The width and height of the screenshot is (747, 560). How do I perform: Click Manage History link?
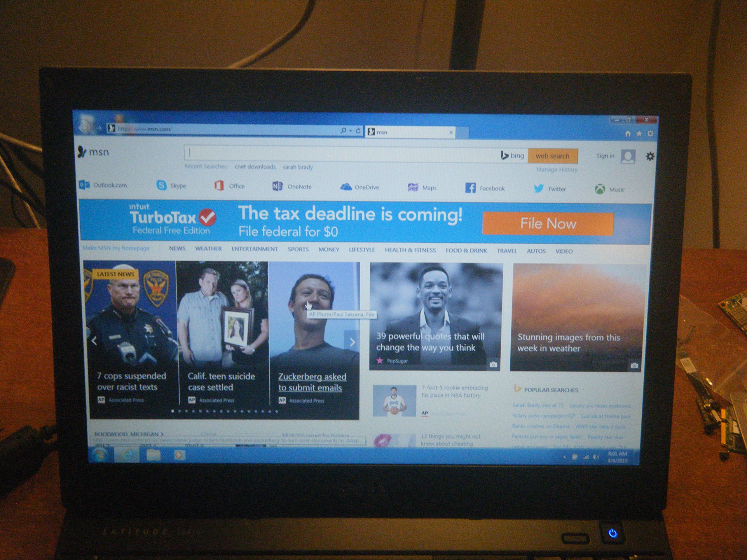(557, 169)
